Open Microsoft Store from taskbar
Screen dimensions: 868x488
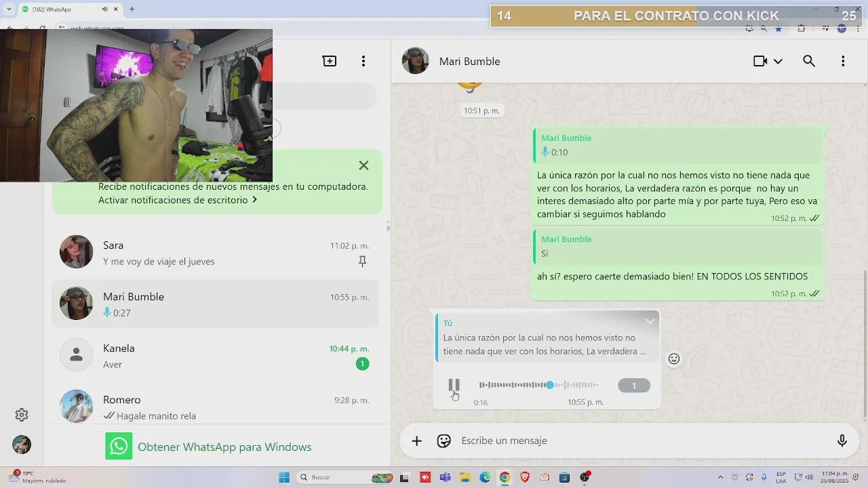564,477
